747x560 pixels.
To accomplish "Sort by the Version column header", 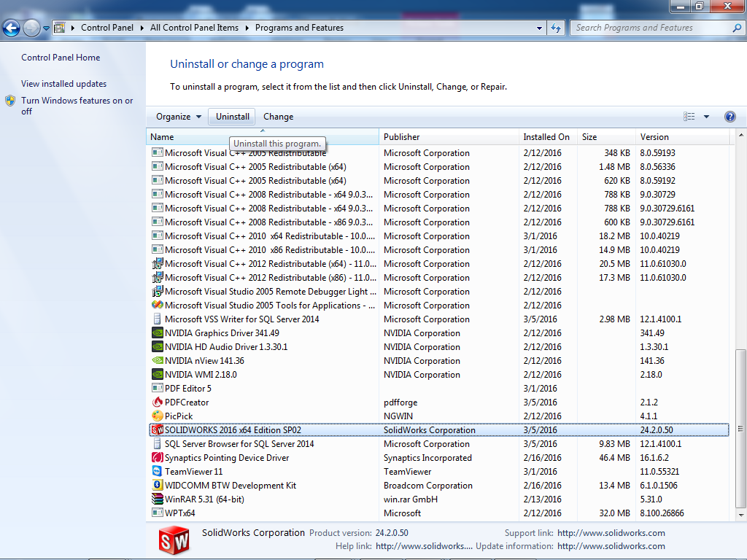I will tap(682, 136).
